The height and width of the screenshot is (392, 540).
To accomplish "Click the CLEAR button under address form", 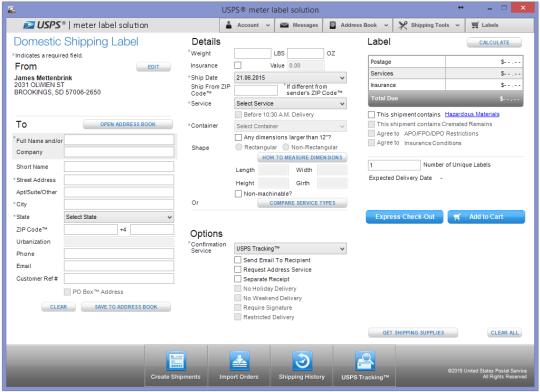I will (59, 307).
